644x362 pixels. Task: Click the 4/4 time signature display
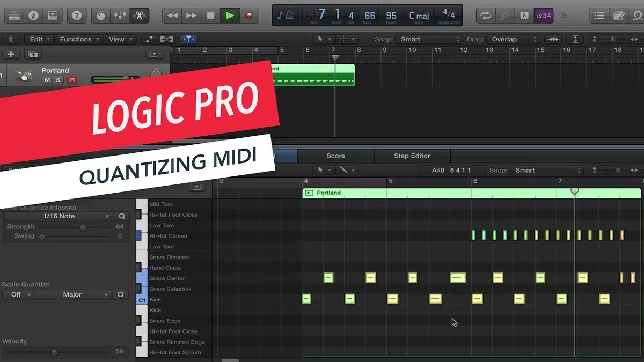click(x=449, y=15)
